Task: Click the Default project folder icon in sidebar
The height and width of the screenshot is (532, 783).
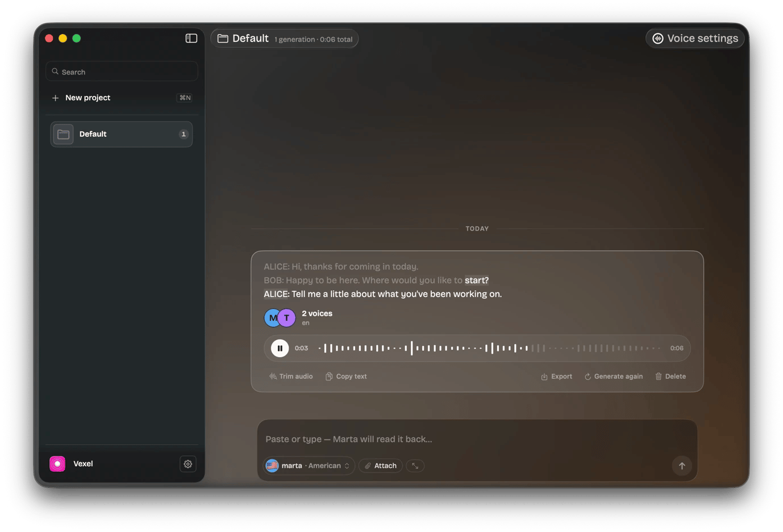Action: [64, 135]
